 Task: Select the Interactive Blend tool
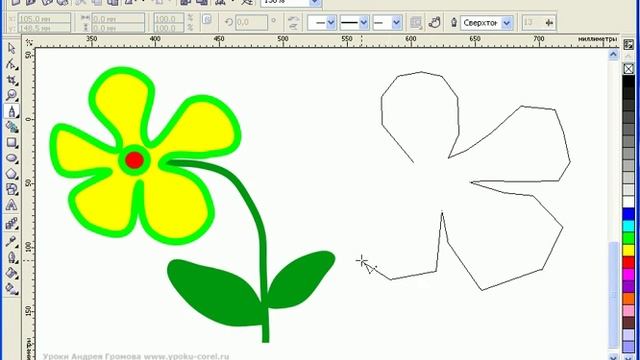click(x=11, y=224)
